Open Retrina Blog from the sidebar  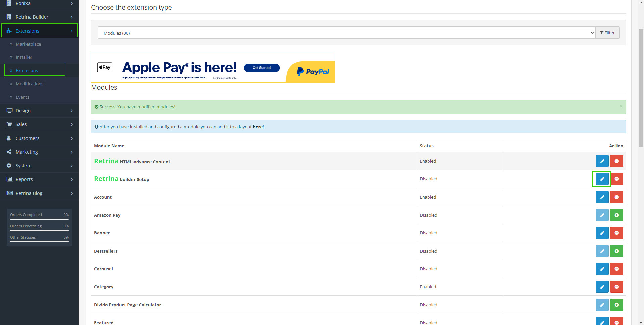[29, 193]
